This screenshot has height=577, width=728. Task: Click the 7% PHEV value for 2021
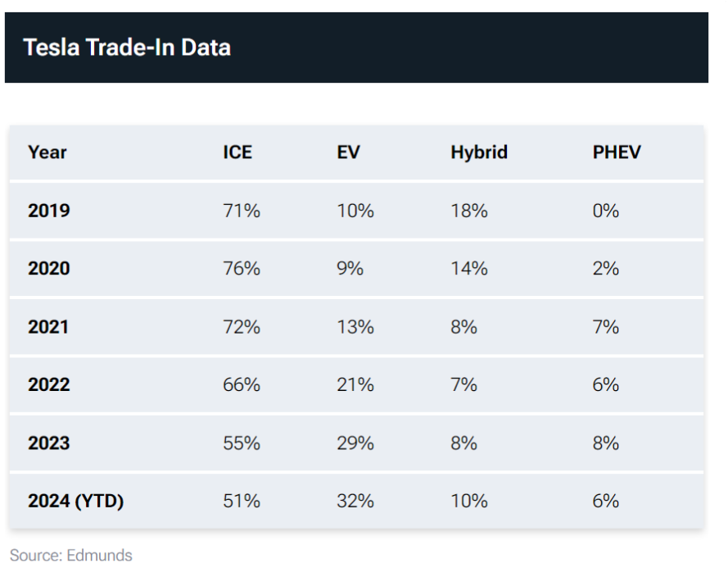coord(605,327)
